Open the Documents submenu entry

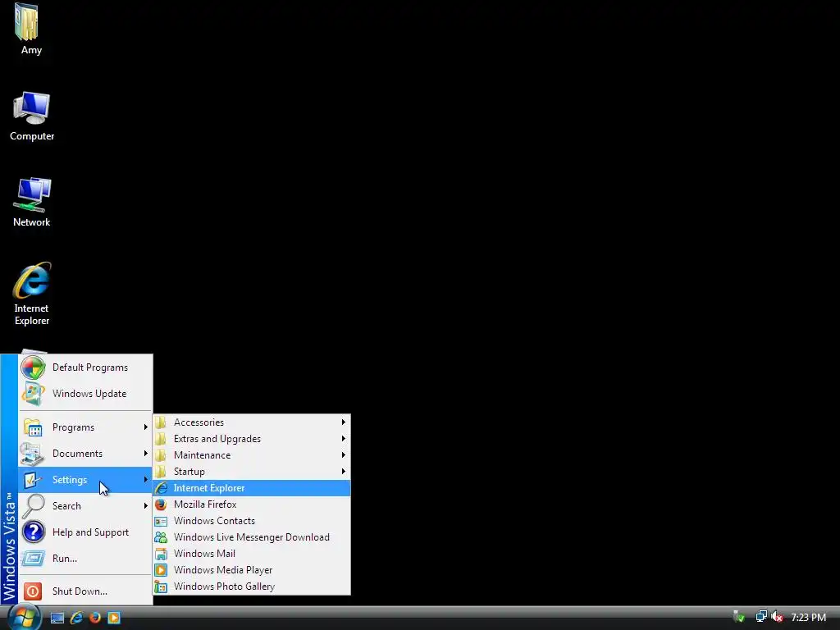(85, 453)
